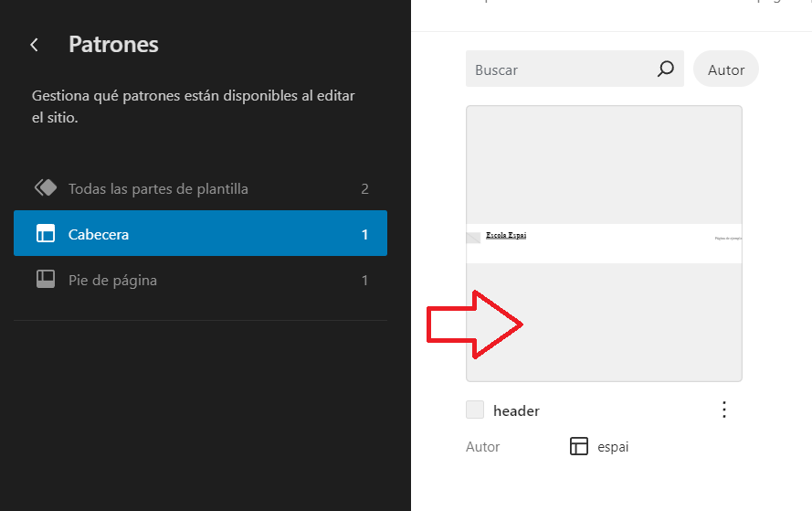Image resolution: width=812 pixels, height=511 pixels.
Task: Open the header pattern title link
Action: click(x=516, y=410)
